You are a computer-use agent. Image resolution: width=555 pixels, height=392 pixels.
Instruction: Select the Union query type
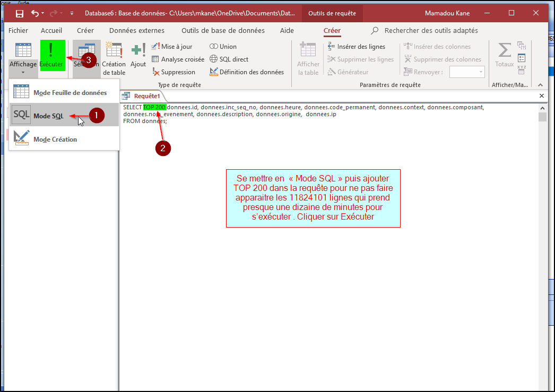223,47
